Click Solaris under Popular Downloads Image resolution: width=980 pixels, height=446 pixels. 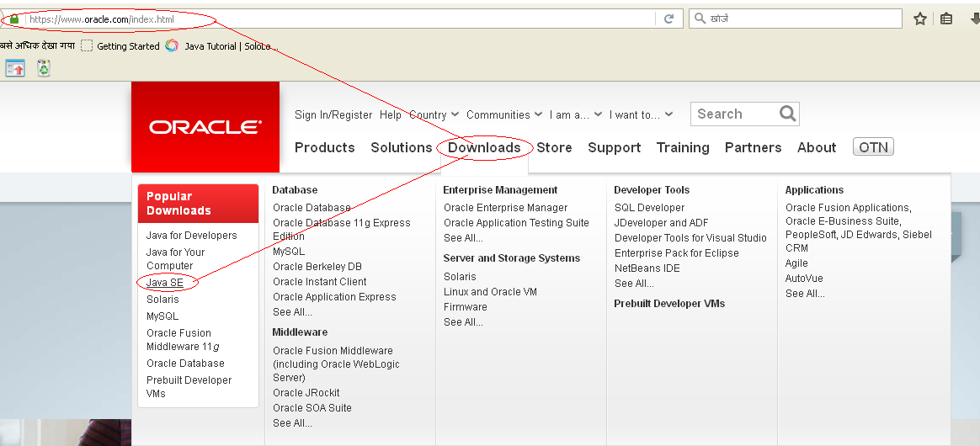pyautogui.click(x=162, y=300)
